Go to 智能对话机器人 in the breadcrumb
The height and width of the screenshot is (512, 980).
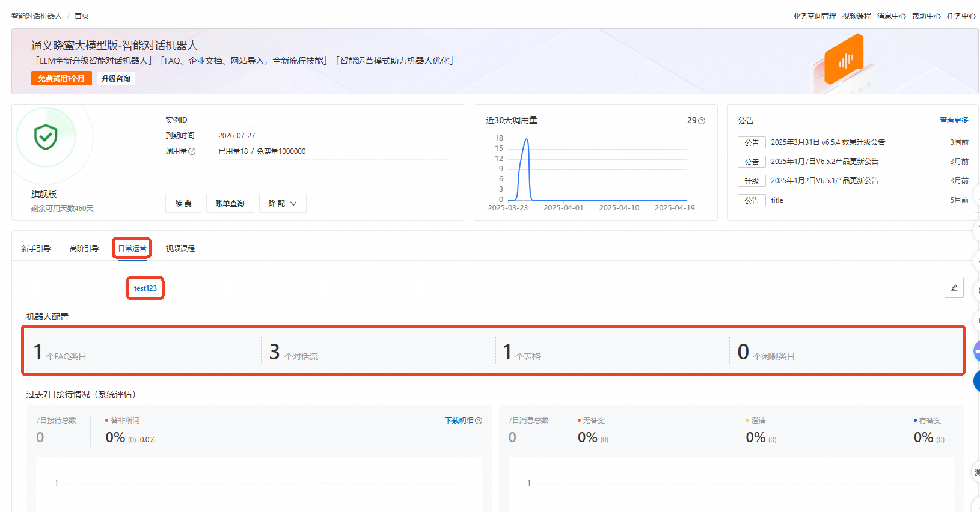pos(37,16)
